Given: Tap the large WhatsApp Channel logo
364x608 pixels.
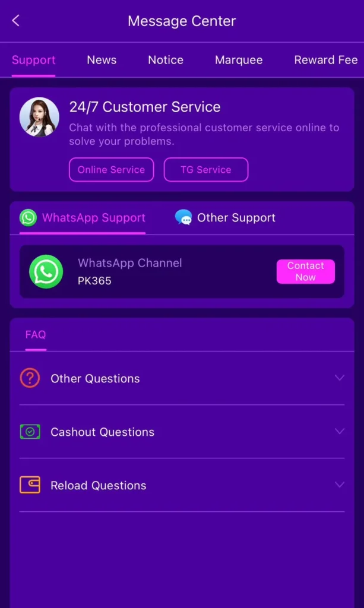Looking at the screenshot, I should pos(46,271).
